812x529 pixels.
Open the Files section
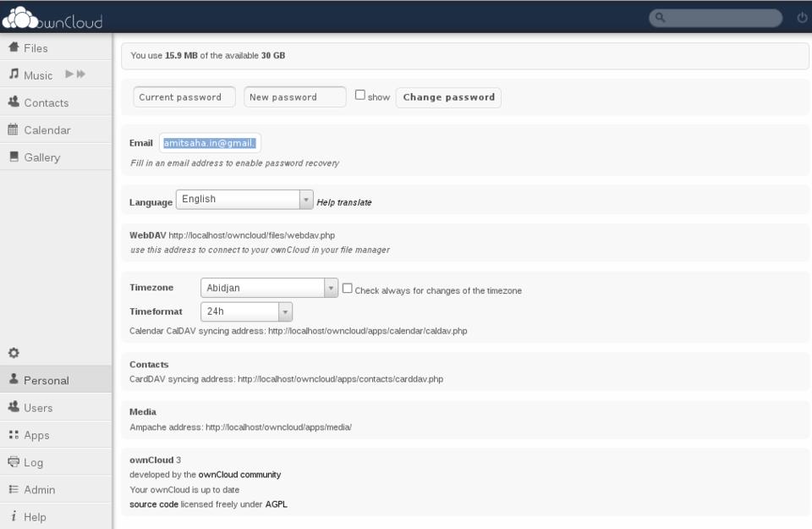pos(56,47)
